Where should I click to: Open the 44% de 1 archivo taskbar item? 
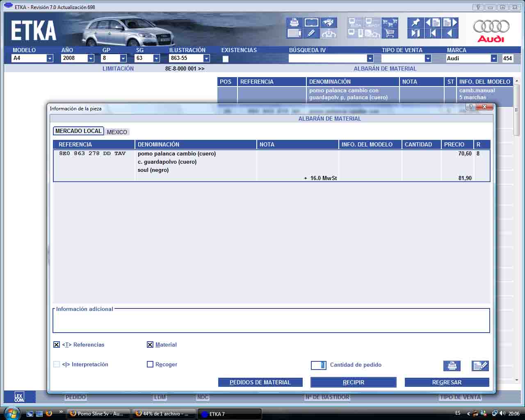coord(163,413)
